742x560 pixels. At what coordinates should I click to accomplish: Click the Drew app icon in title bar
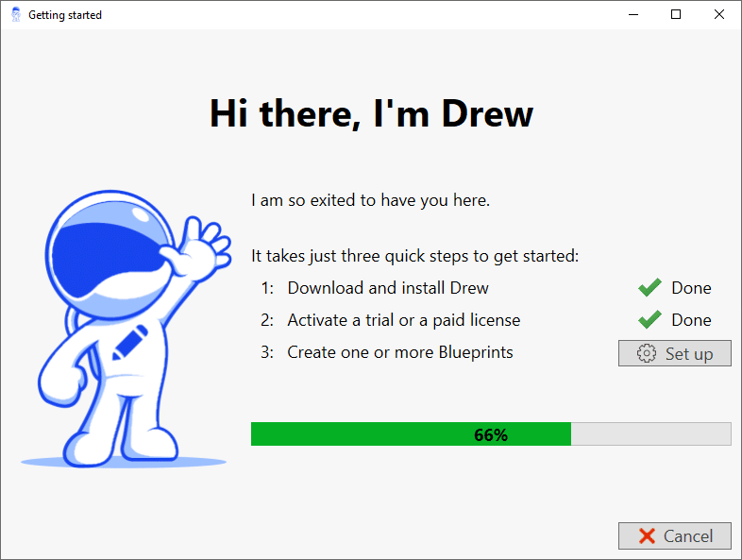click(15, 15)
